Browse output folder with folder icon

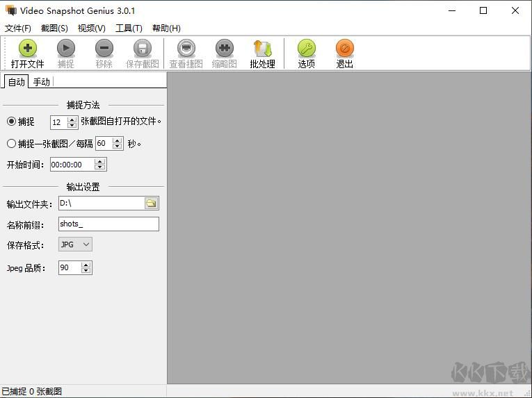tap(152, 204)
